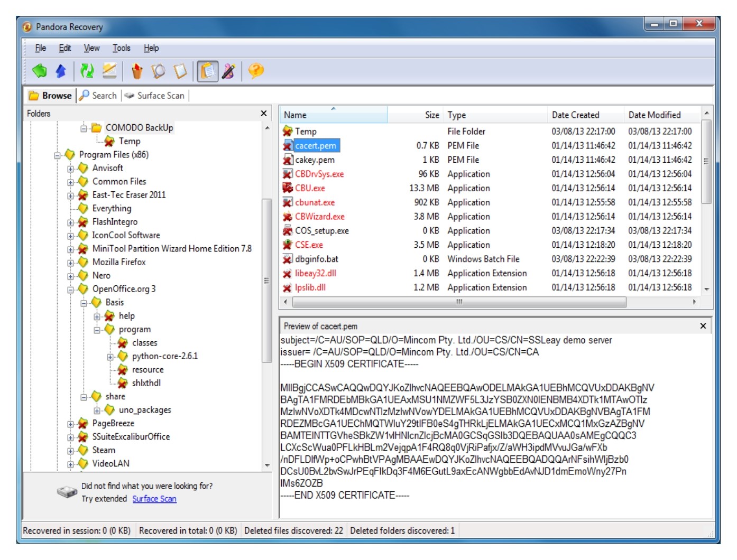The height and width of the screenshot is (560, 737).
Task: Click the Recover (recycle bin with arrow) icon
Action: (137, 71)
